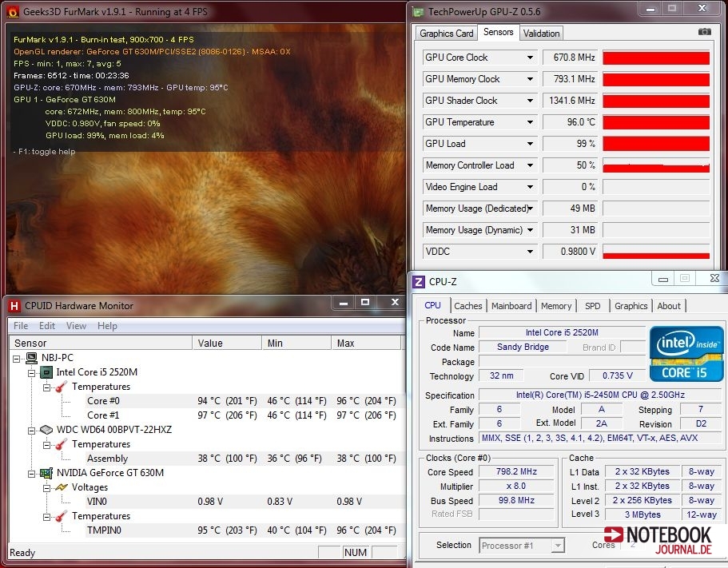The height and width of the screenshot is (568, 728).
Task: Open the GPU Shader Clock sensor dropdown
Action: [530, 101]
